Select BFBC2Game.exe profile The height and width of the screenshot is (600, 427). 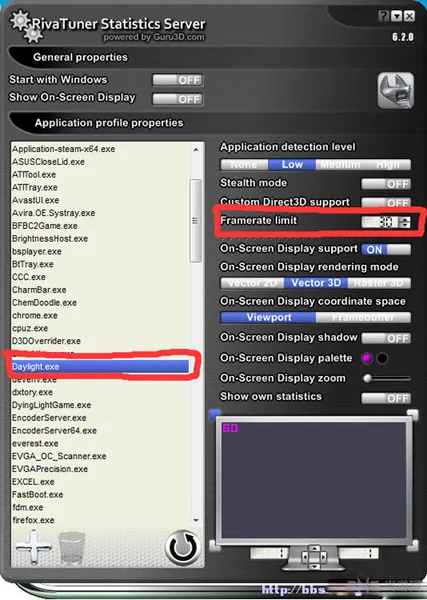point(45,226)
